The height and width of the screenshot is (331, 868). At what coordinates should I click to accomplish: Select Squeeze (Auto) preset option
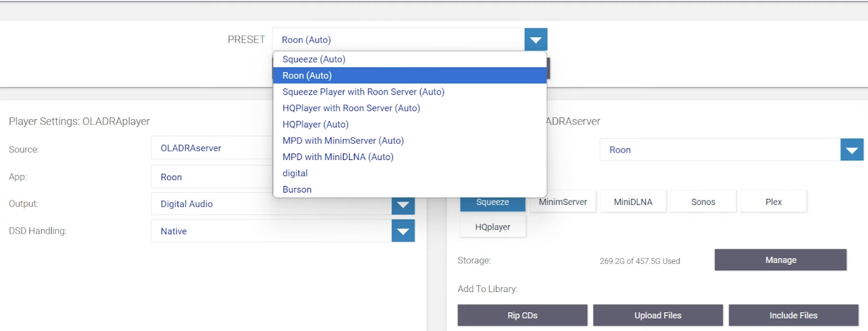pyautogui.click(x=313, y=59)
